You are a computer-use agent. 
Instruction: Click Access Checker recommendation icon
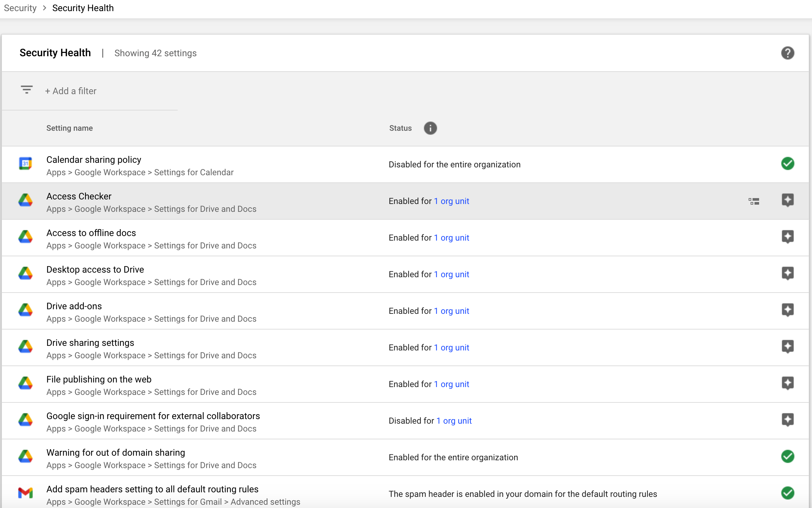click(x=787, y=200)
